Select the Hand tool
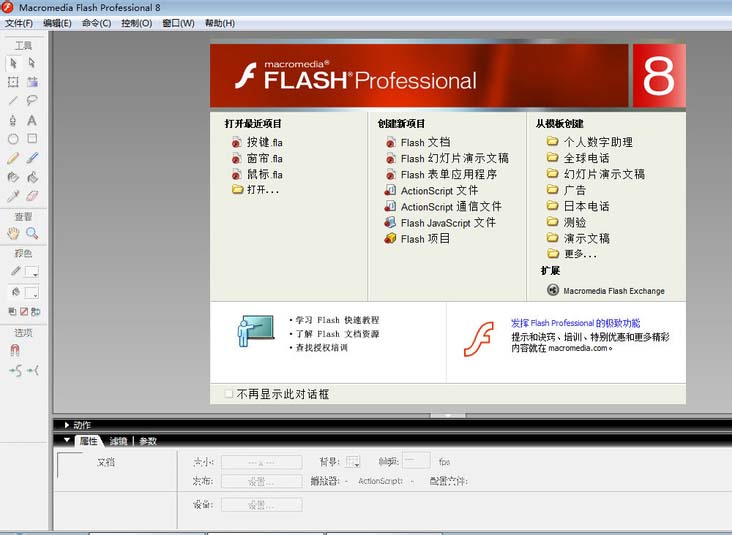Screen dimensions: 732x535 (13, 233)
